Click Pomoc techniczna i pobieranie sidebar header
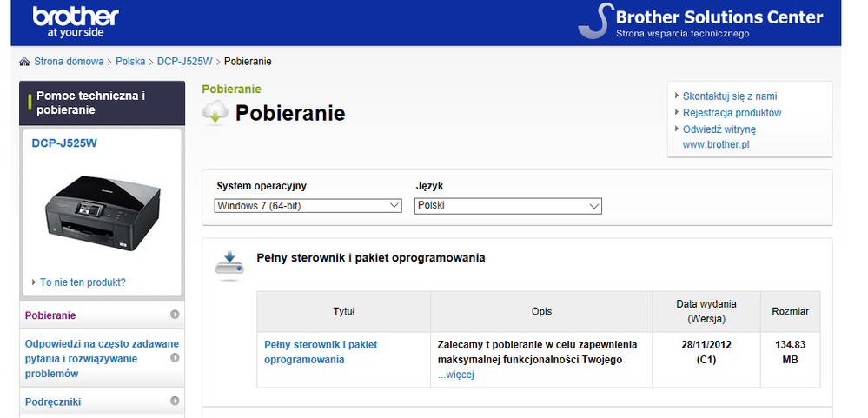868x418 pixels. [102, 103]
